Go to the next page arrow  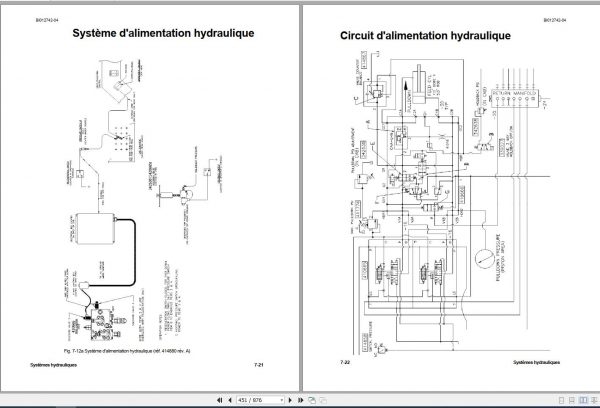point(290,400)
